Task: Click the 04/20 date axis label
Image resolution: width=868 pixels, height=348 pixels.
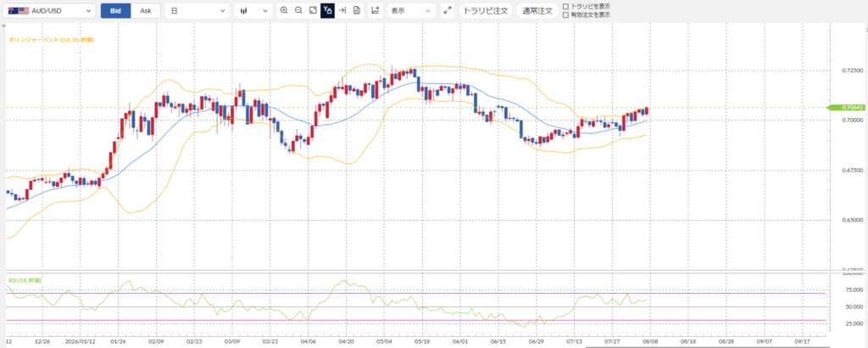Action: [x=346, y=342]
